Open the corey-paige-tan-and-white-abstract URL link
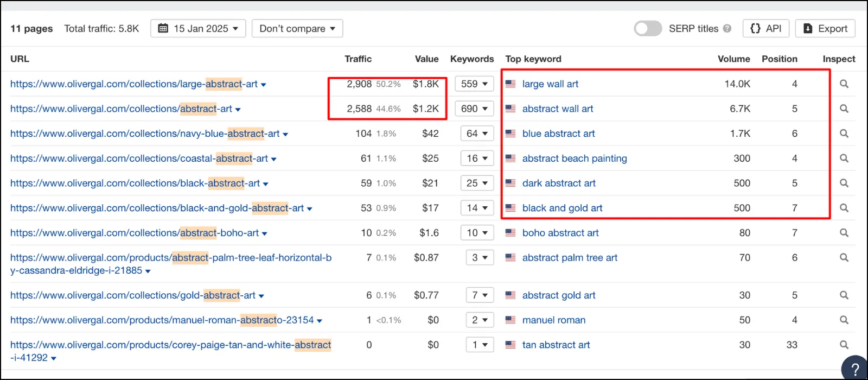 coord(171,351)
